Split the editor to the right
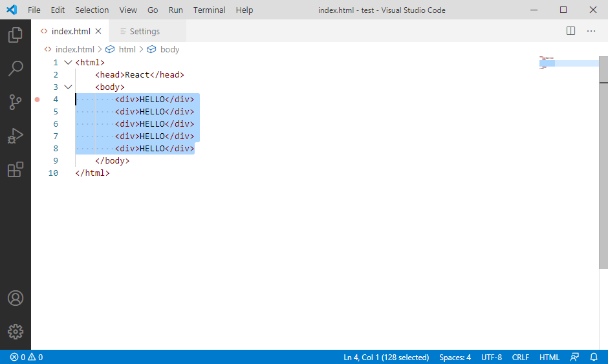This screenshot has width=608, height=364. [x=570, y=31]
